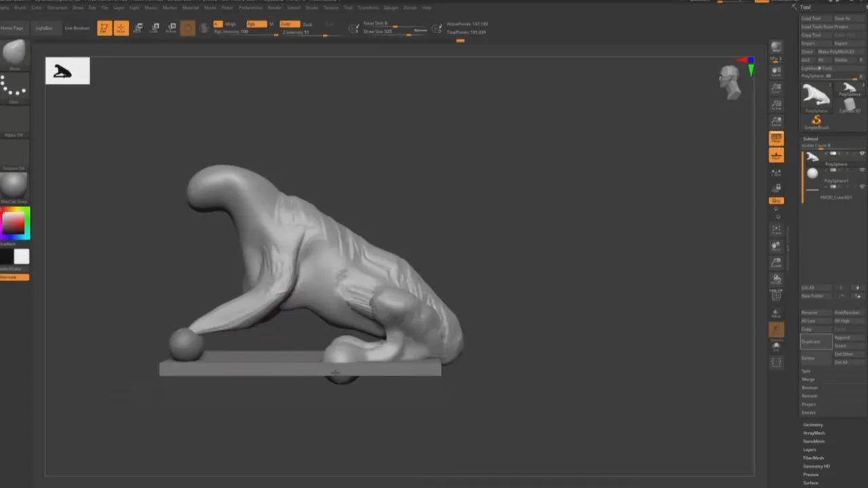Click Load Tool button
This screenshot has height=488, width=868.
(x=816, y=18)
